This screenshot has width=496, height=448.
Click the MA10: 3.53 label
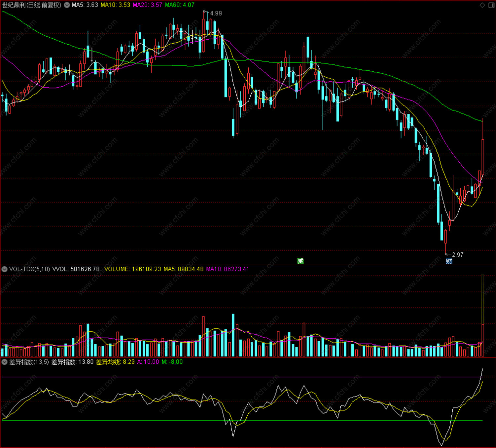tap(115, 5)
